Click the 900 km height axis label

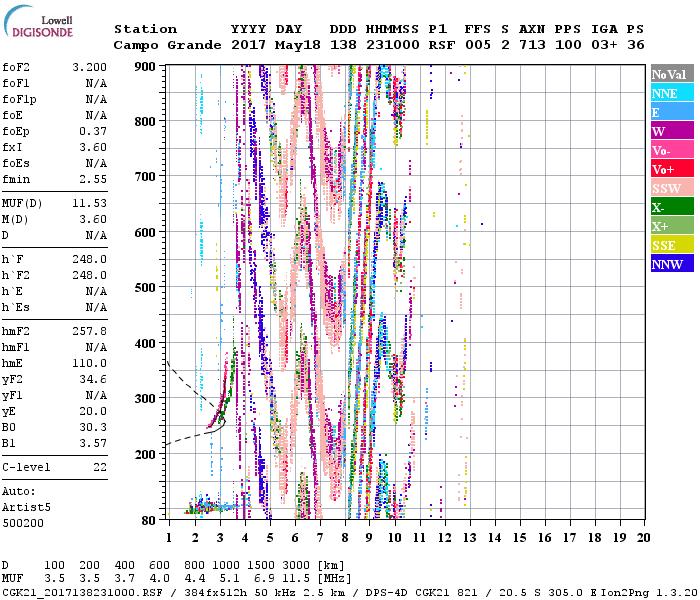point(146,66)
